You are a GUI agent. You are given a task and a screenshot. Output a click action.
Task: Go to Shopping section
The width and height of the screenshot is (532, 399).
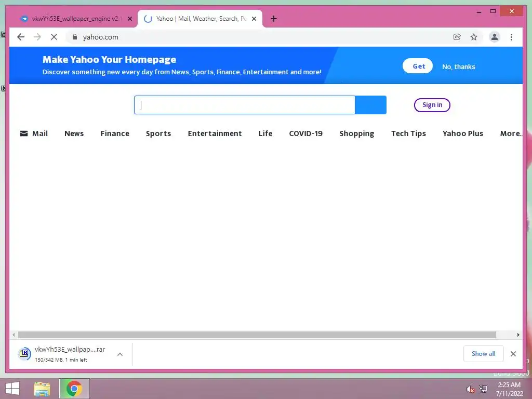tap(356, 134)
